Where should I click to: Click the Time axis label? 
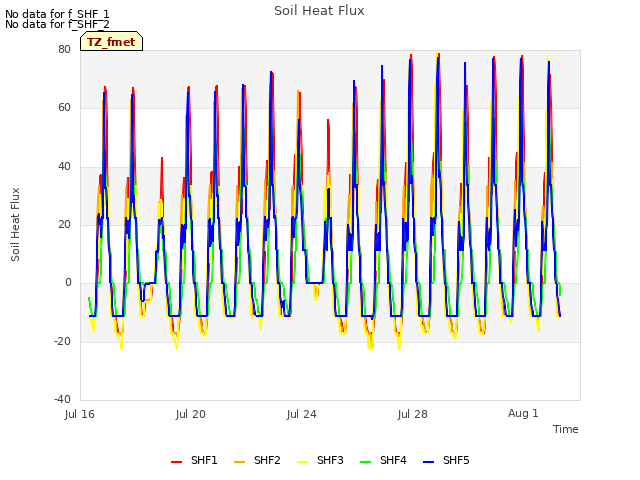click(566, 429)
